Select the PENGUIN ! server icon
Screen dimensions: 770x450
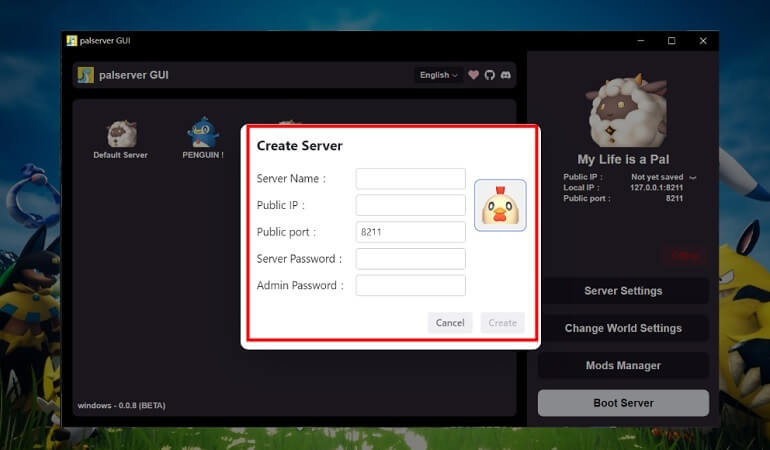pos(203,133)
